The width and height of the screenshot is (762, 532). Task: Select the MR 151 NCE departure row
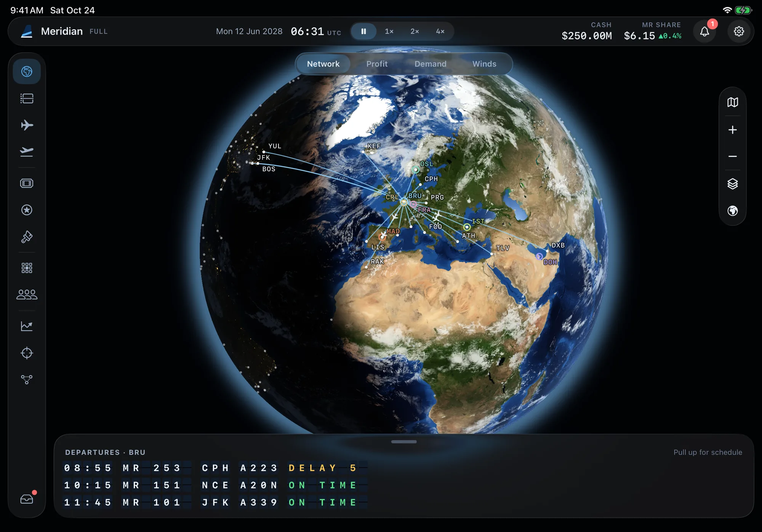point(215,485)
